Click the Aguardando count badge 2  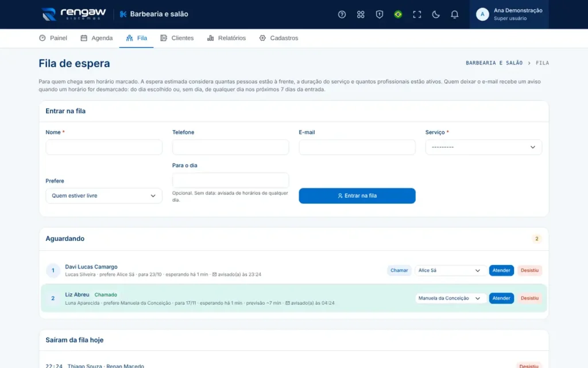(x=537, y=239)
